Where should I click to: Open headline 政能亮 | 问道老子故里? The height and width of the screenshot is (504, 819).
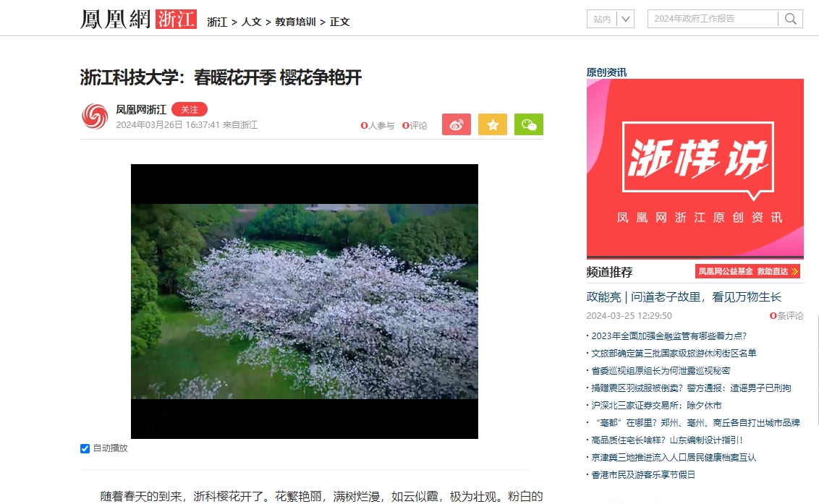pyautogui.click(x=684, y=296)
